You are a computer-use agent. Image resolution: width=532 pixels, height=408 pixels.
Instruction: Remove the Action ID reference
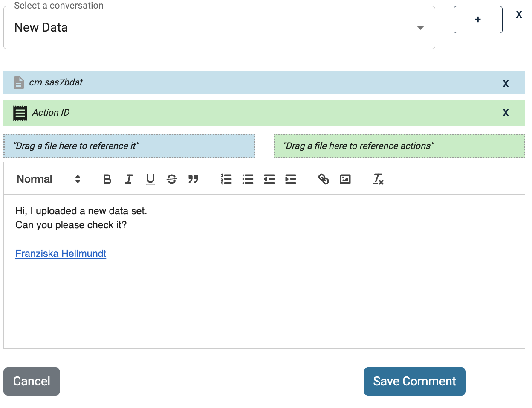pos(506,113)
